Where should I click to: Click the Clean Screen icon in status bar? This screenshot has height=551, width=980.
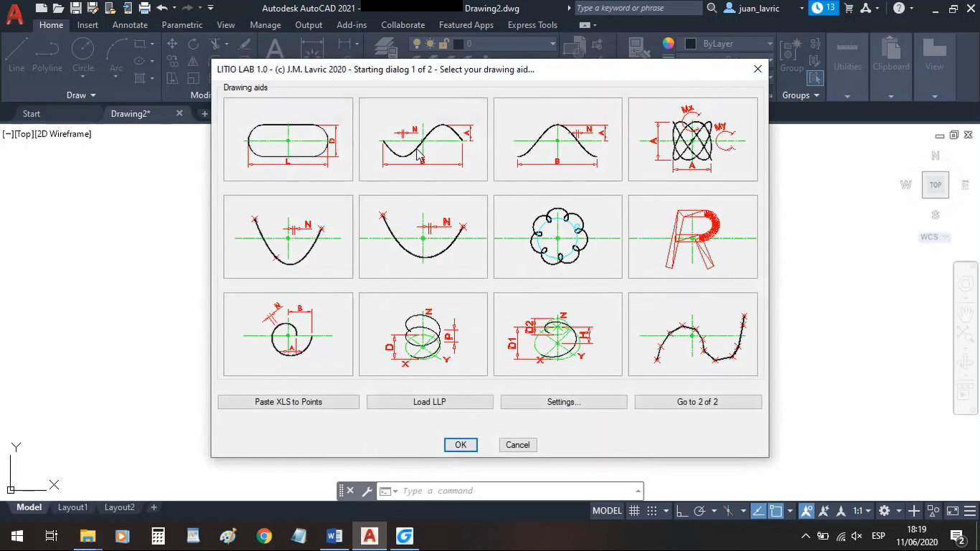[953, 511]
